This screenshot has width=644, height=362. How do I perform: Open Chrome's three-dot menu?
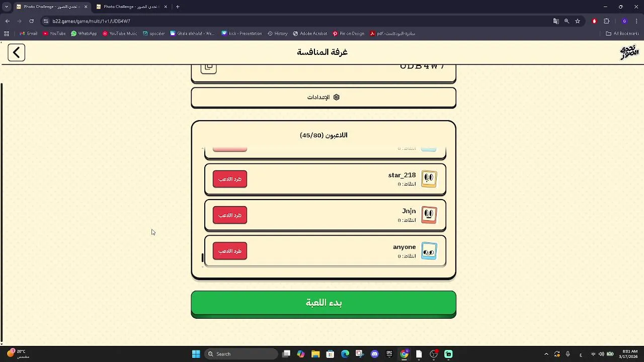pos(636,21)
